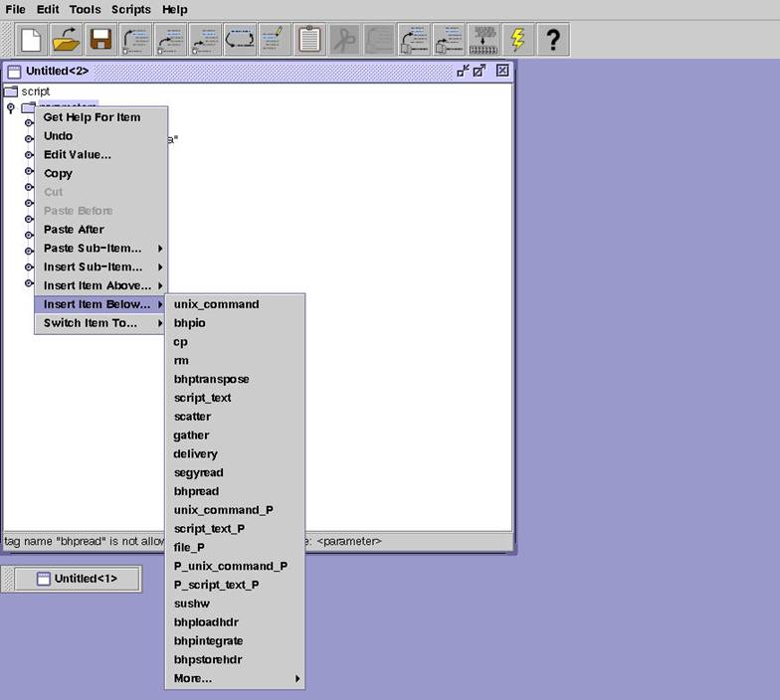Open the File menu

pyautogui.click(x=16, y=10)
